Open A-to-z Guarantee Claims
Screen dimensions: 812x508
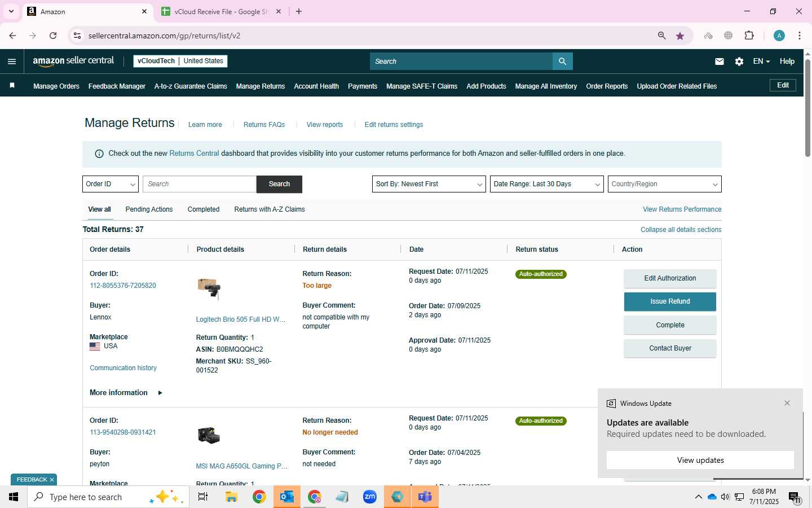point(191,86)
